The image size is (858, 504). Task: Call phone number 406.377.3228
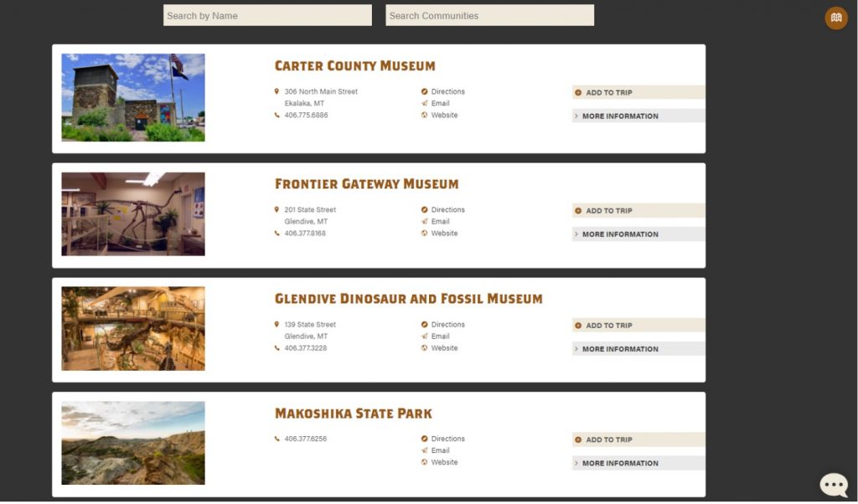click(305, 348)
